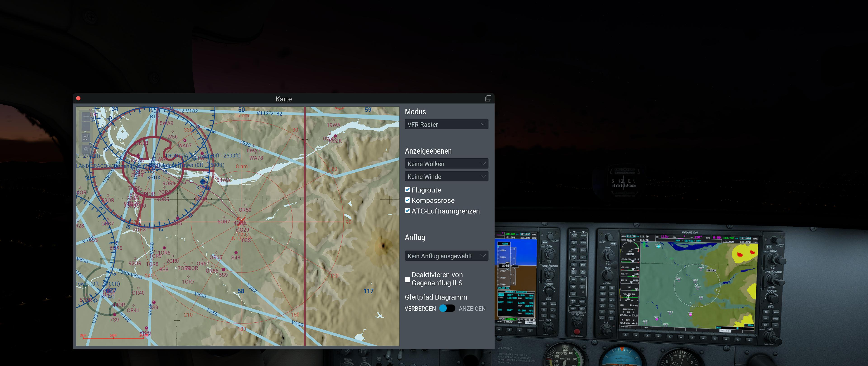Uncheck the Flugroute checkbox
Image resolution: width=868 pixels, height=366 pixels.
click(407, 190)
